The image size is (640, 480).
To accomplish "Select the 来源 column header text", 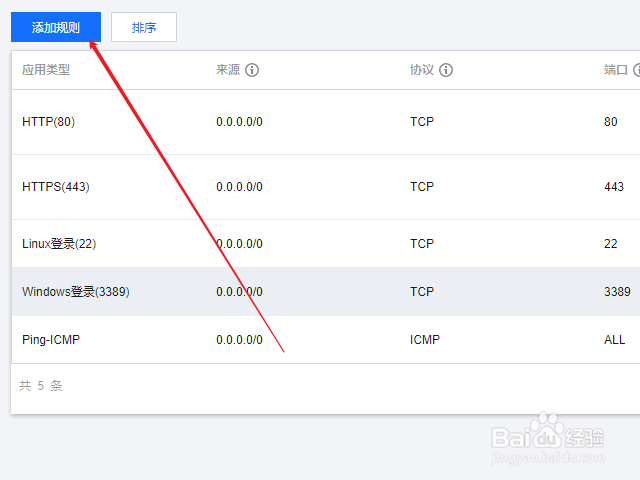I will [228, 70].
